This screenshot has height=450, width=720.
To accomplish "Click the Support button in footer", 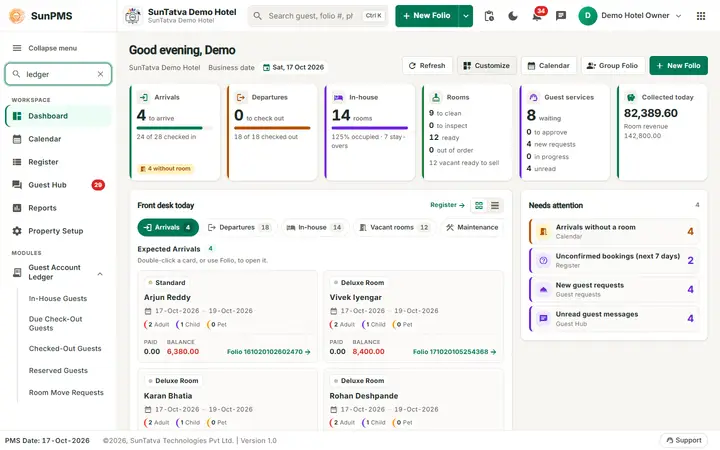I will click(684, 440).
